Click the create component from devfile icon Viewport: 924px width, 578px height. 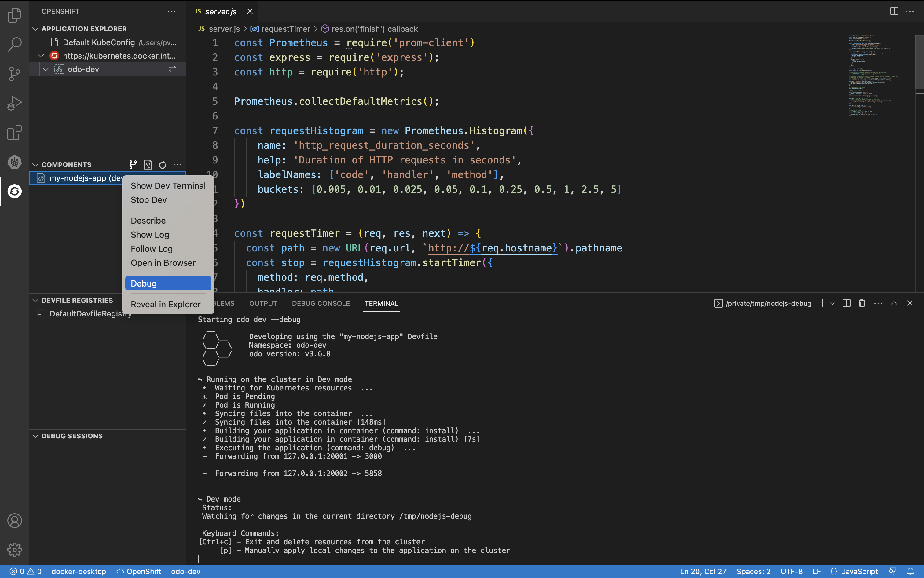coord(148,164)
